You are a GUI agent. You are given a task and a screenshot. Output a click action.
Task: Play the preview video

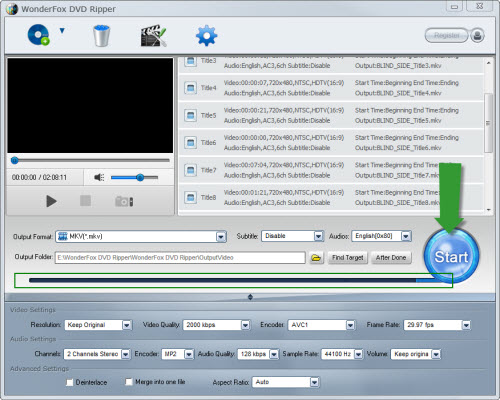(x=51, y=201)
